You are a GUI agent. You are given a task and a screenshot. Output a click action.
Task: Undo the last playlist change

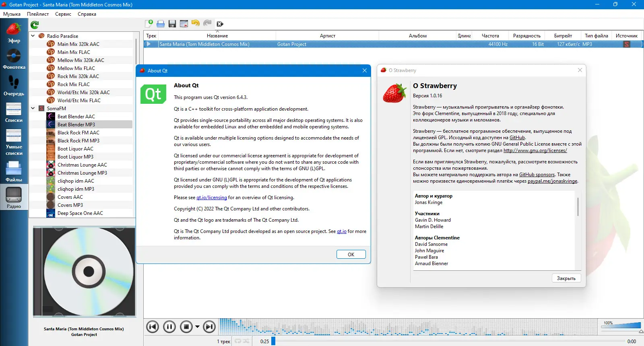tap(196, 23)
